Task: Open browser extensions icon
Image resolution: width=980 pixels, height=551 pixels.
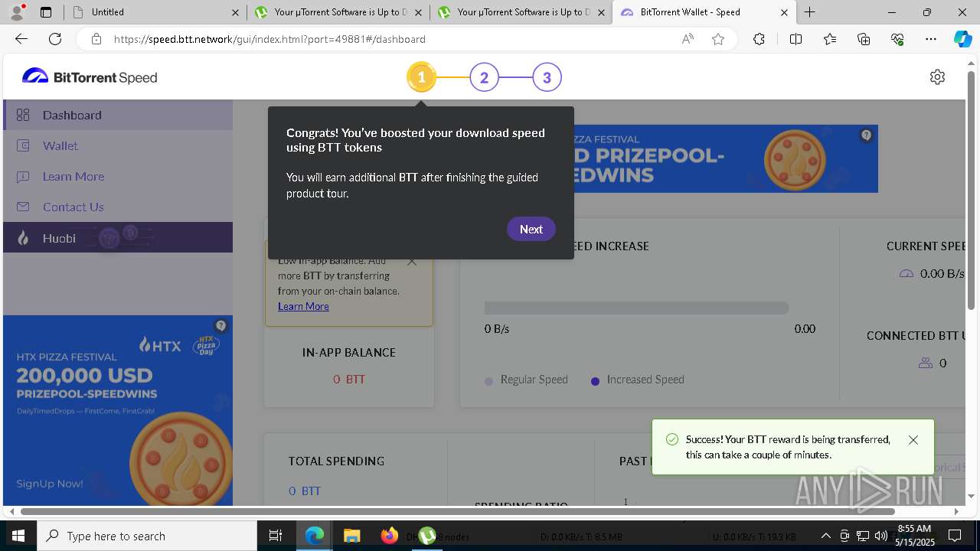Action: 759,39
